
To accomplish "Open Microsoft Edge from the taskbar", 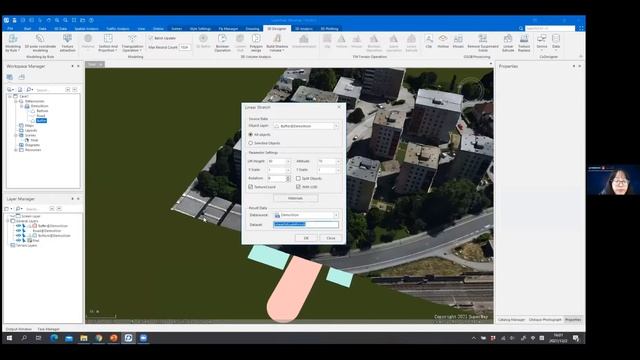I will pos(54,338).
